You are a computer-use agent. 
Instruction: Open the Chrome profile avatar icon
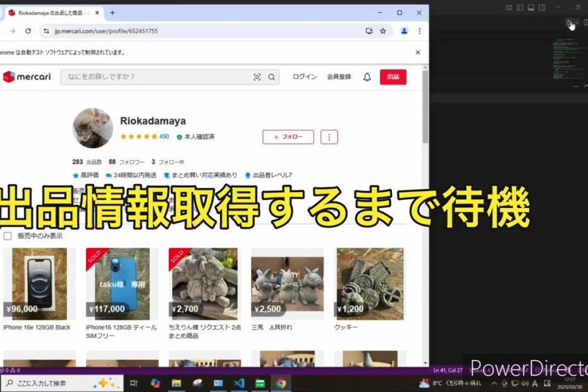(x=404, y=30)
